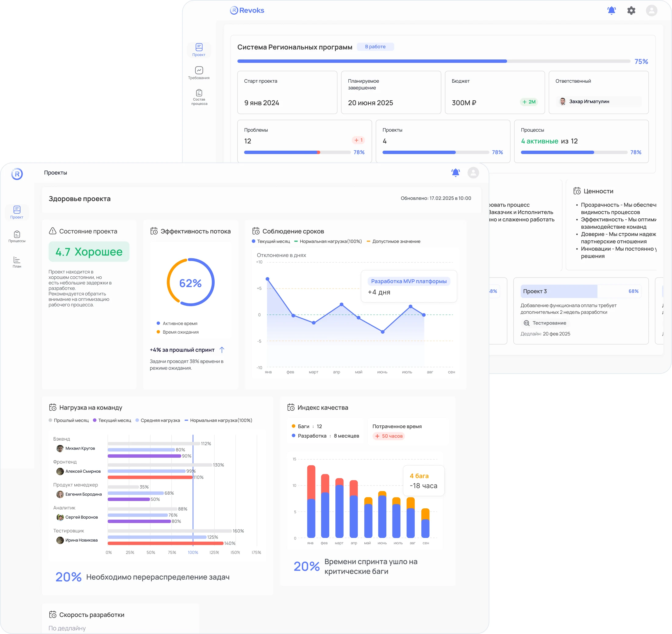The image size is (672, 634).
Task: Click the В работе status badge
Action: [x=375, y=47]
